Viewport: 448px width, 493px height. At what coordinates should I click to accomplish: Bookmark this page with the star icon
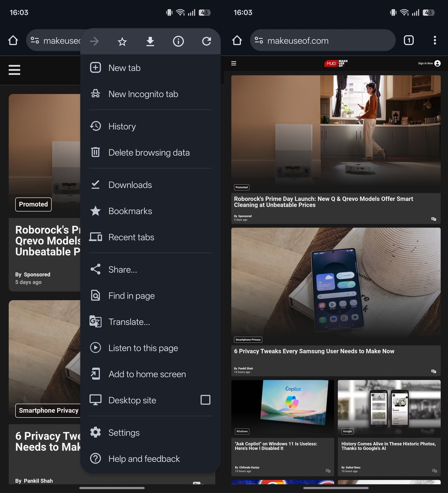(x=122, y=41)
